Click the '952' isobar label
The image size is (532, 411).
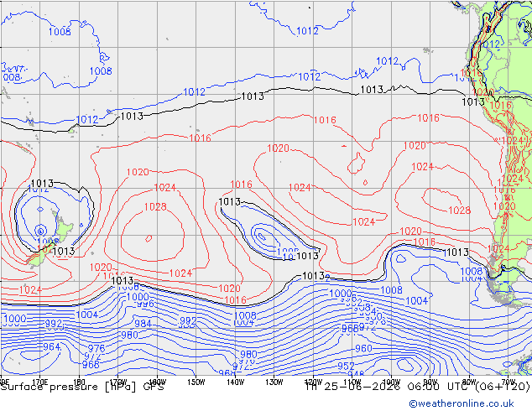tap(346, 366)
